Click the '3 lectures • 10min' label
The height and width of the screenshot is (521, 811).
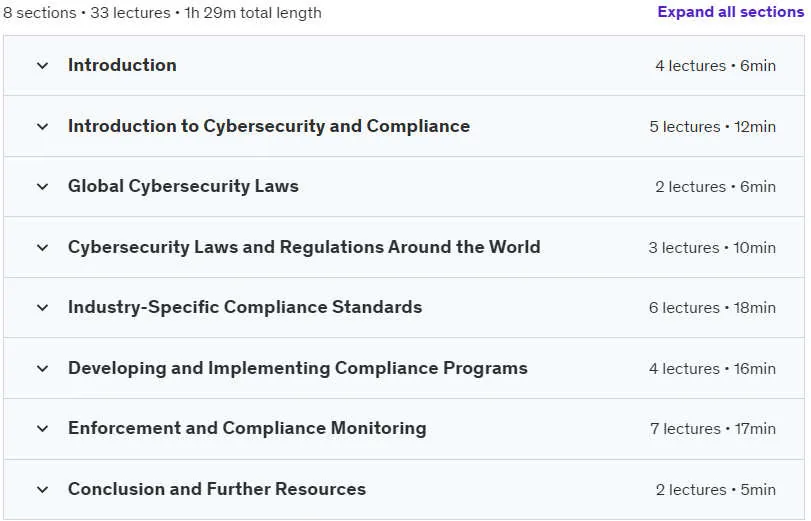tap(712, 248)
